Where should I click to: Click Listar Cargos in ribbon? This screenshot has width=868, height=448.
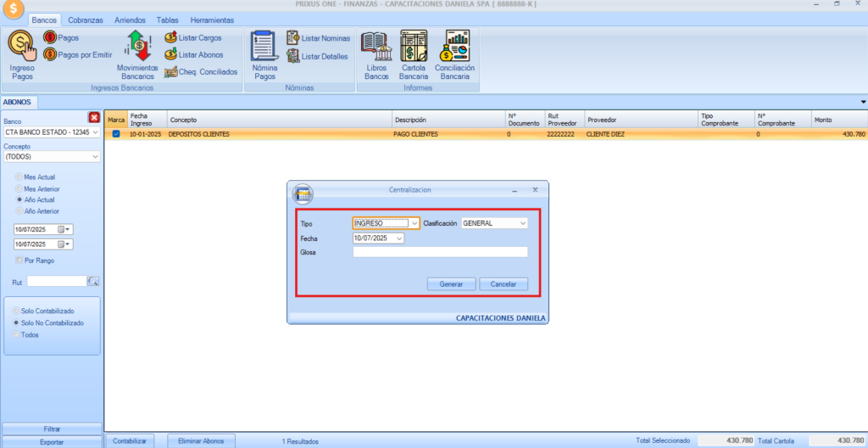tap(195, 38)
